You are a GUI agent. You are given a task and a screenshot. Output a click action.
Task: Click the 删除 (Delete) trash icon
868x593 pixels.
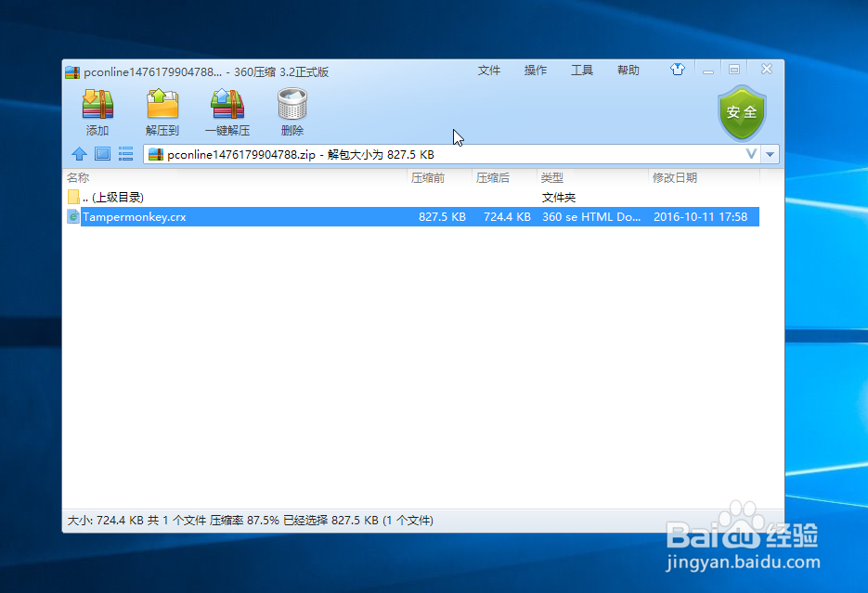(x=292, y=103)
